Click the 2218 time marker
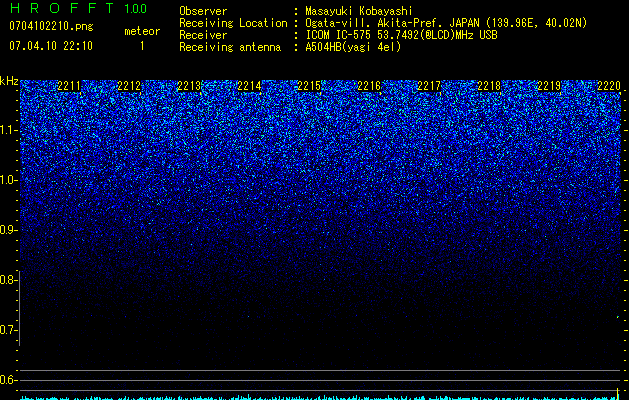629x400 pixels. click(x=489, y=86)
